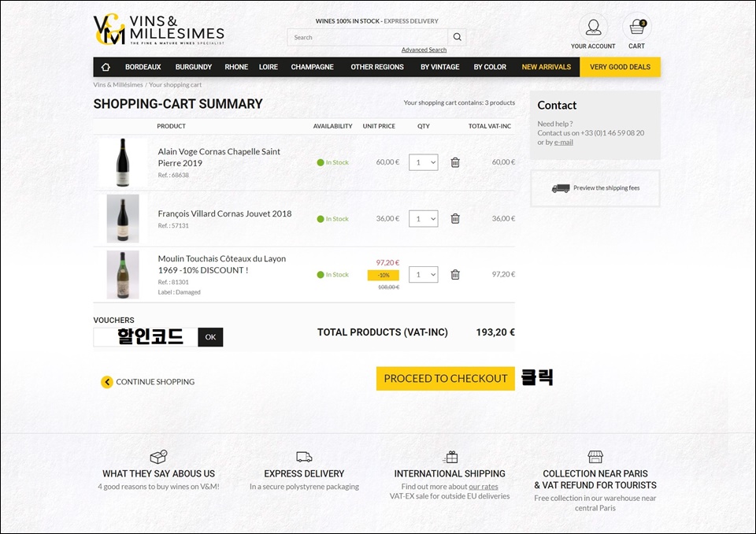Open the Cart basket icon
Viewport: 756px width, 534px height.
[637, 27]
